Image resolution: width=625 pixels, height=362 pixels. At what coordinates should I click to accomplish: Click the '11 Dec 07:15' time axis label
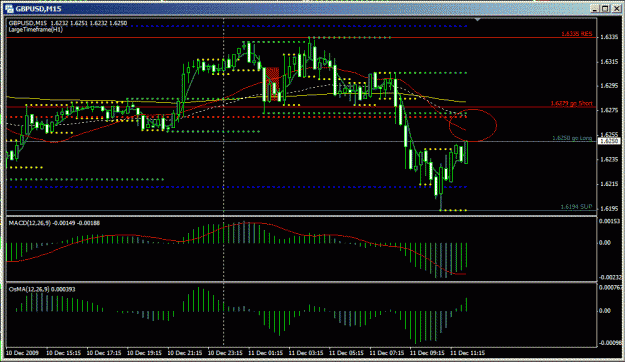[387, 353]
